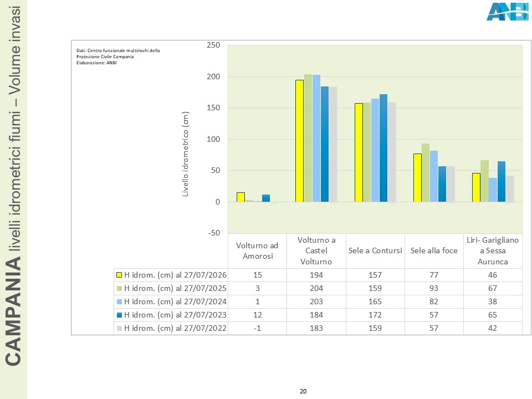
Task: Select legend text 'H idrom. (cm) al 27/07/2025'
Action: click(175, 288)
